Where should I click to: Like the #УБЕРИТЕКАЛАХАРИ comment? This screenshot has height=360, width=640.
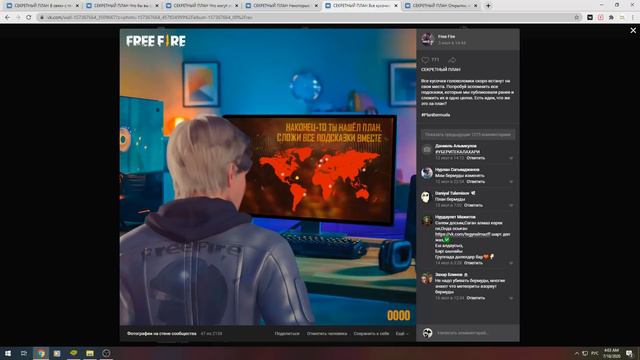pyautogui.click(x=511, y=158)
